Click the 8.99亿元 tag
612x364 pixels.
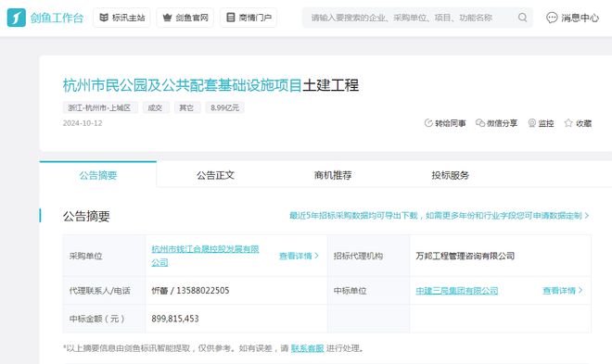(224, 107)
